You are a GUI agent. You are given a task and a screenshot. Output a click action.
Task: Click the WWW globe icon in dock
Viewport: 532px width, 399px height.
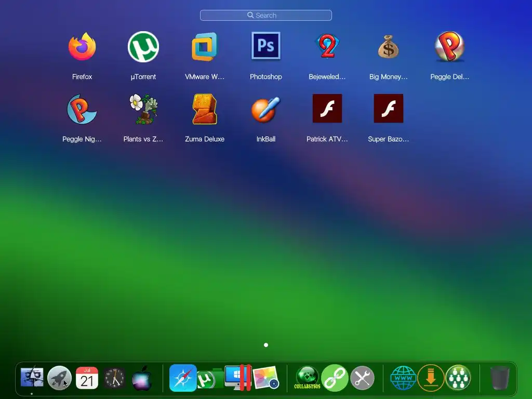pyautogui.click(x=403, y=378)
